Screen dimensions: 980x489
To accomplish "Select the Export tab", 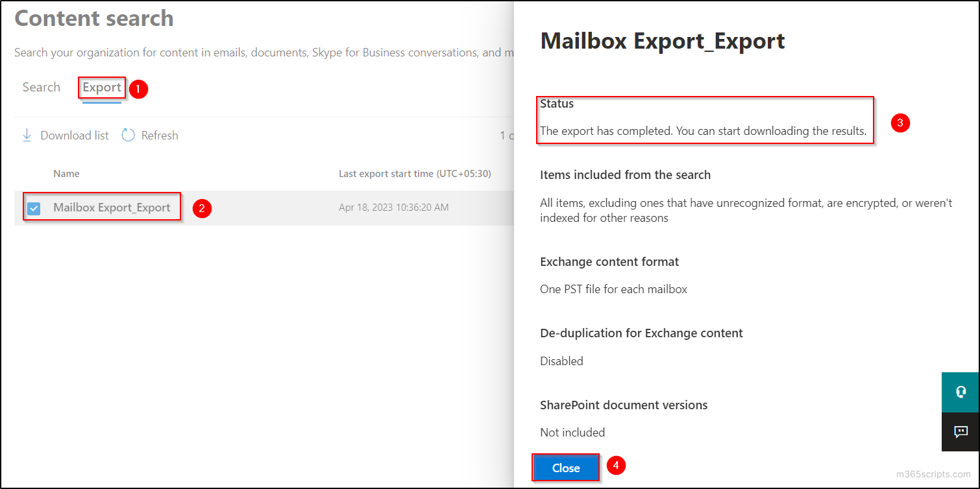I will tap(102, 87).
